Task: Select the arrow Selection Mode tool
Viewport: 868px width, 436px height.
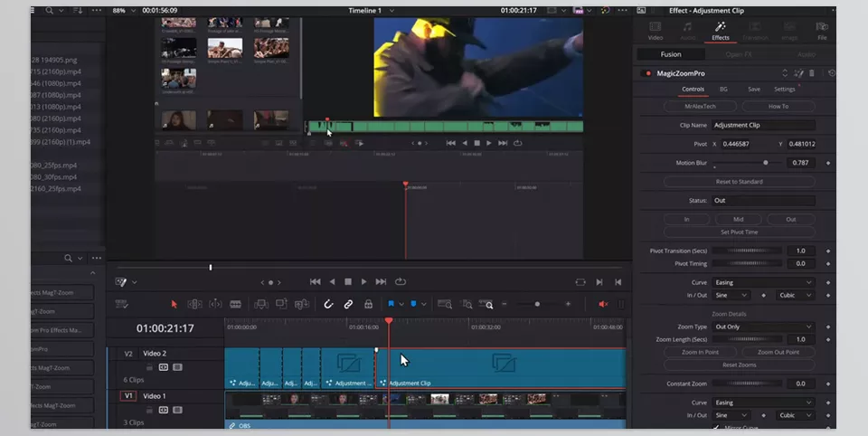Action: [x=175, y=304]
